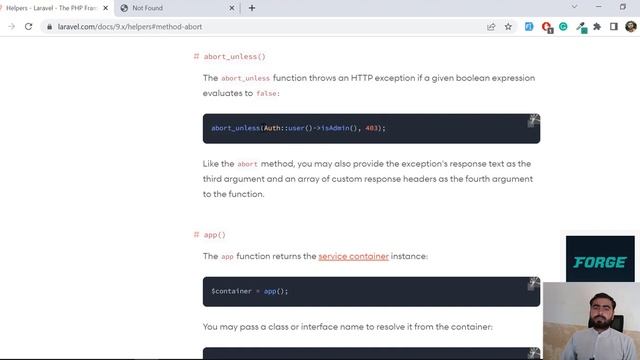Toggle the browser side panel
Viewport: 640px width, 360px height.
coord(613,27)
